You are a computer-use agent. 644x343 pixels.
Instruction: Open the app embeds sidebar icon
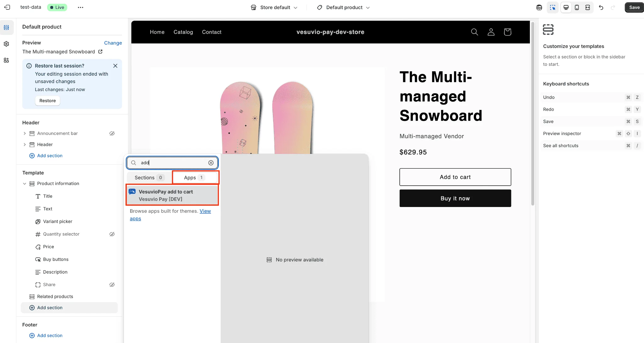coord(6,60)
